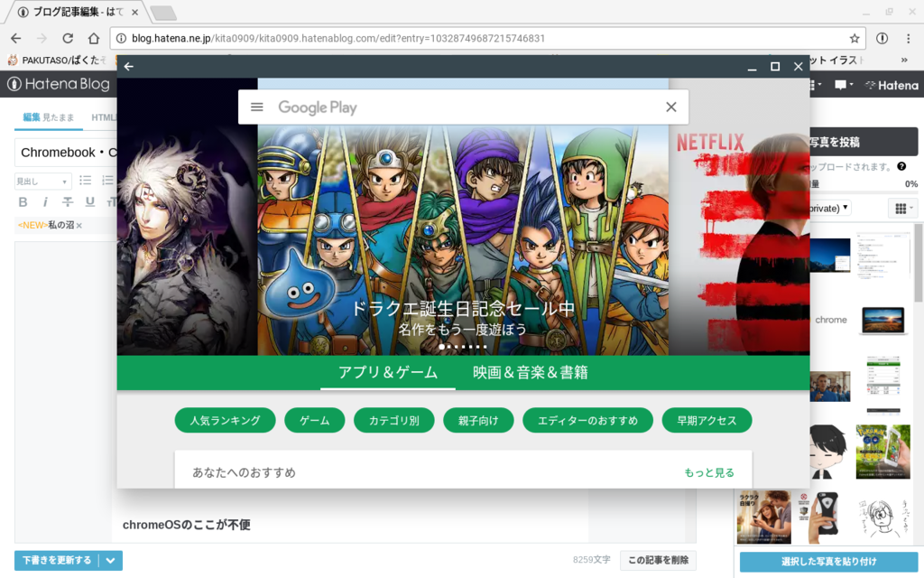Reload the page in Chrome
Viewport: 924px width, 578px height.
click(68, 38)
